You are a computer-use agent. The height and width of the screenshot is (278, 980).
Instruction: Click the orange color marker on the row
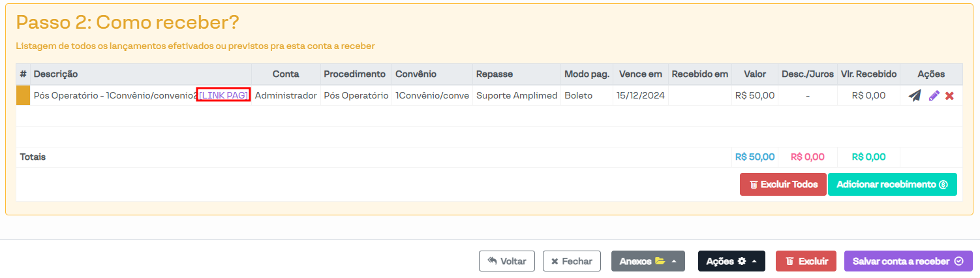pyautogui.click(x=23, y=96)
